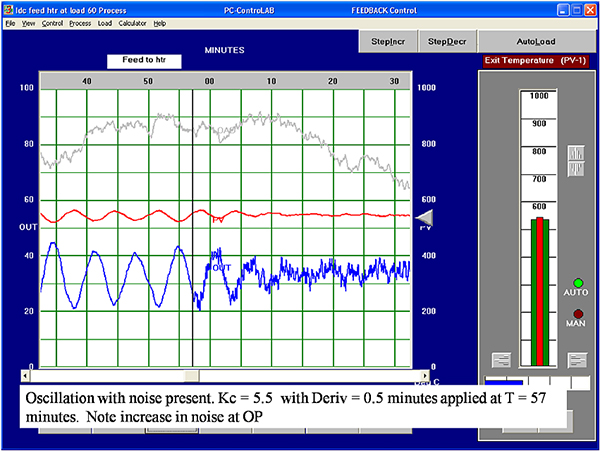Minimize the PC-ControLAB window
The height and width of the screenshot is (451, 600).
coord(562,10)
